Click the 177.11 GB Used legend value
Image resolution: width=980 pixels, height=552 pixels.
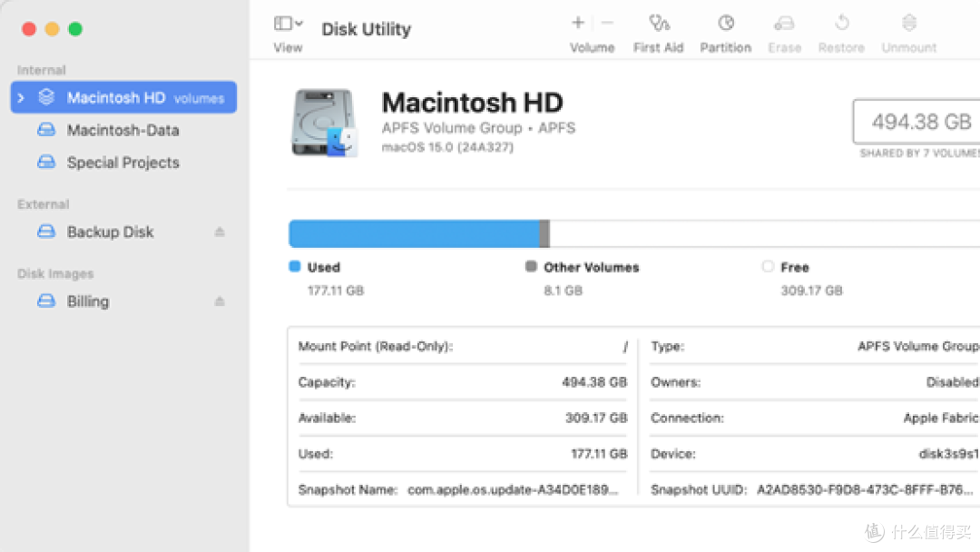pos(336,291)
